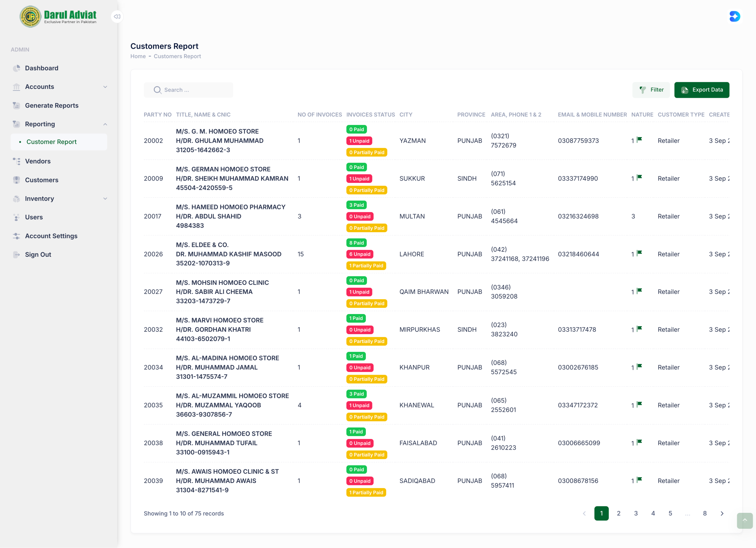Click the Dashboard pie chart icon
Screen dimensions: 756x548
click(16, 68)
